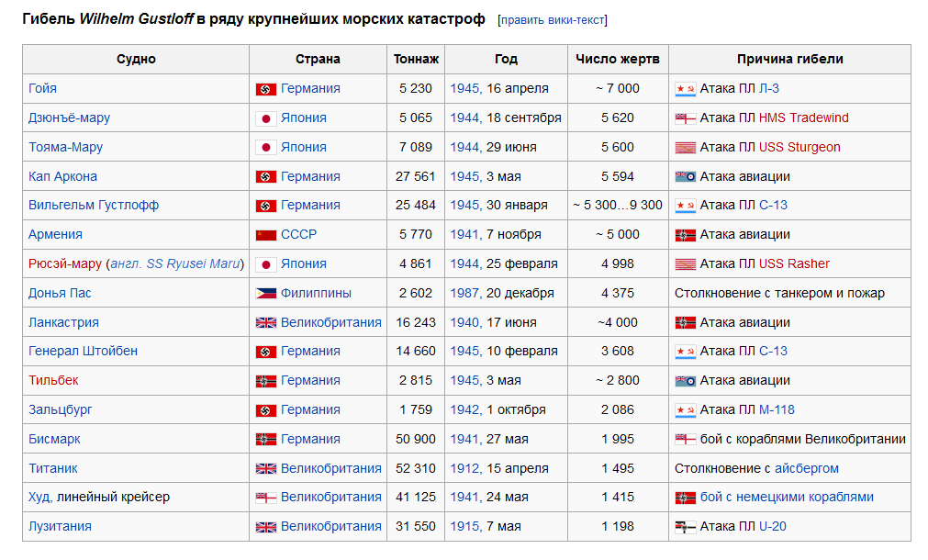The height and width of the screenshot is (560, 928).
Task: Click the British ensign beside бой с кораблями Великобритании
Action: 686,439
